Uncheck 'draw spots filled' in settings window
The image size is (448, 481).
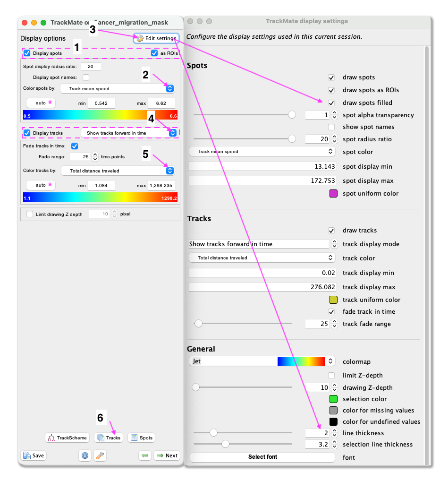(x=331, y=103)
